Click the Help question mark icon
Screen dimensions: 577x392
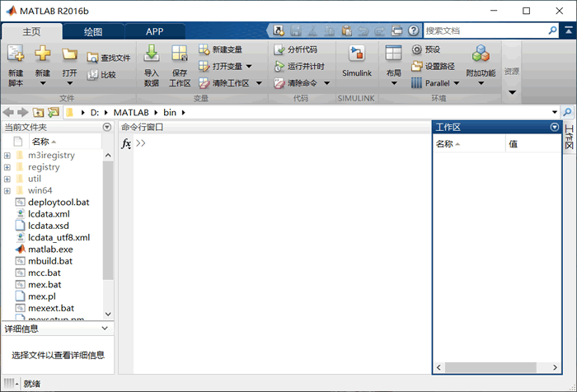pyautogui.click(x=413, y=30)
